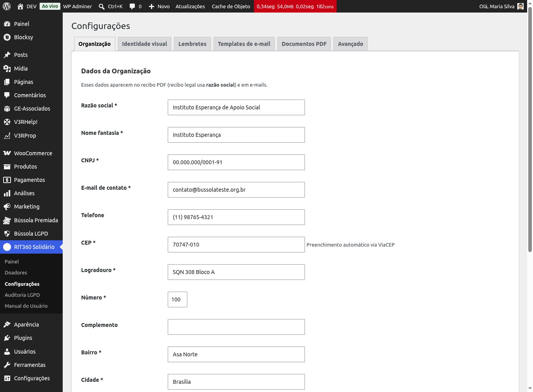Go to Doadores submenu item
This screenshot has width=533, height=392.
tap(16, 272)
